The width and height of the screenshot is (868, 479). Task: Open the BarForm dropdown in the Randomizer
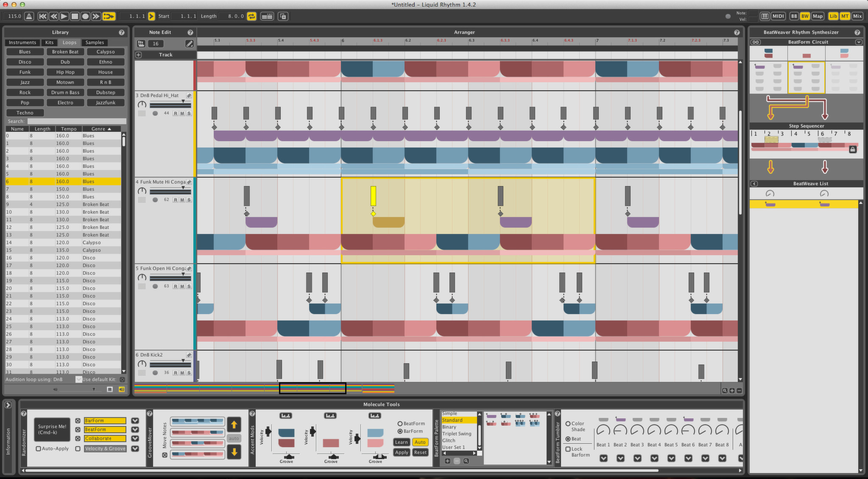pyautogui.click(x=135, y=421)
